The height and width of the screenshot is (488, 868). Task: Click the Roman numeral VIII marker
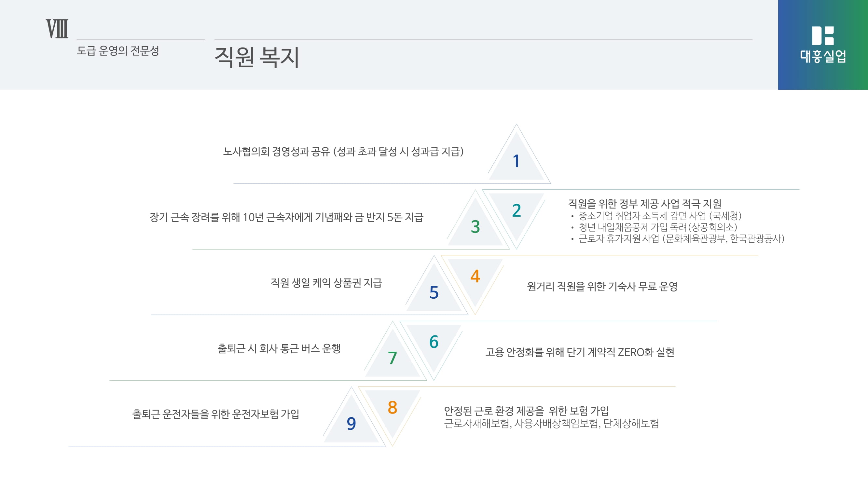pos(57,29)
